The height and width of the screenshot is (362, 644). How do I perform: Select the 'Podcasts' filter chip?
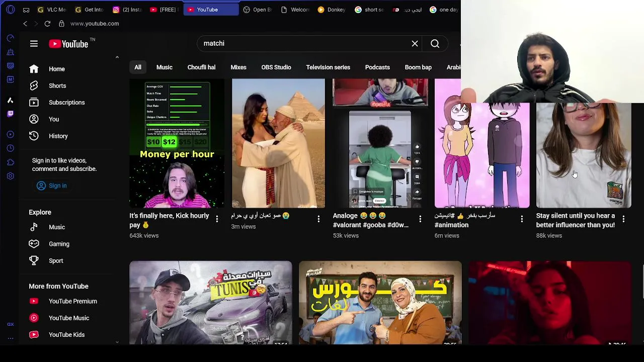click(x=377, y=67)
